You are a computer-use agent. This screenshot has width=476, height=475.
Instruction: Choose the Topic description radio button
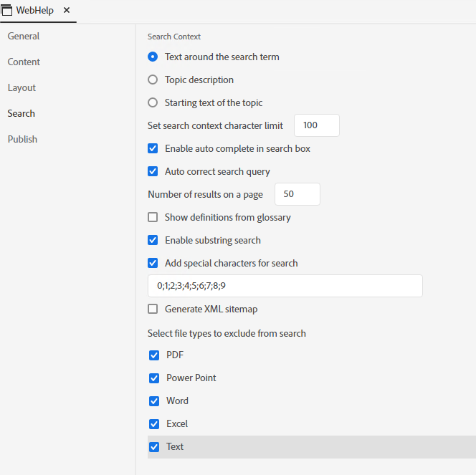tap(153, 80)
